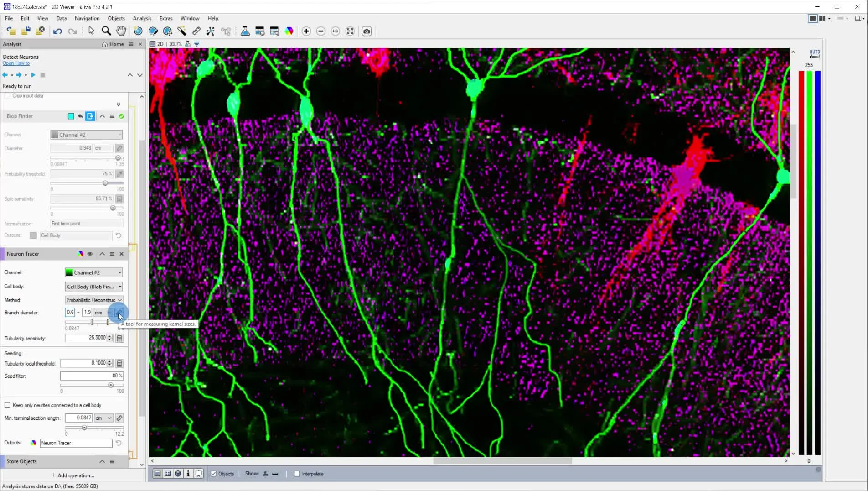Open the rainbow color settings icon
This screenshot has width=868, height=491.
[x=289, y=31]
